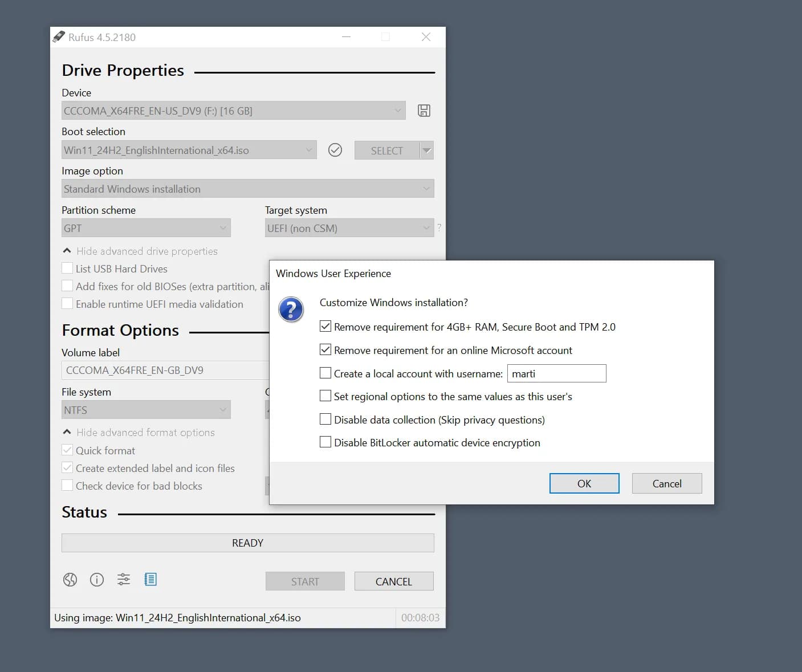
Task: Collapse Hide advanced drive properties
Action: (x=140, y=251)
